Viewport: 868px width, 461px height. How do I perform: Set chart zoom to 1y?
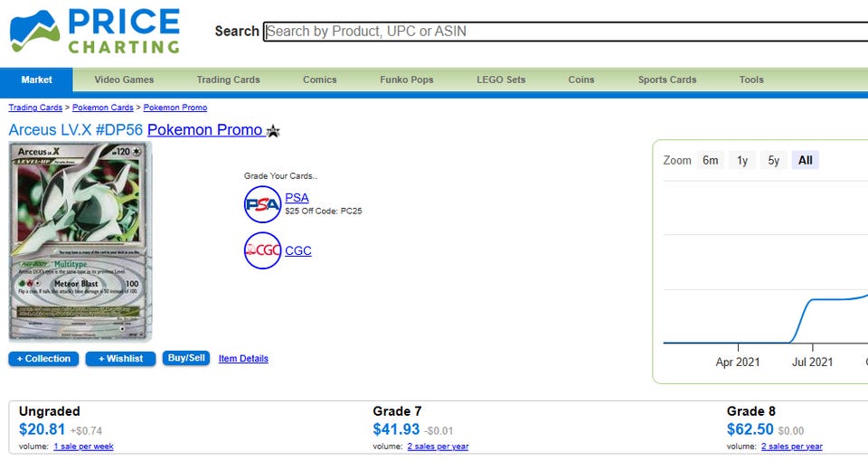[742, 161]
